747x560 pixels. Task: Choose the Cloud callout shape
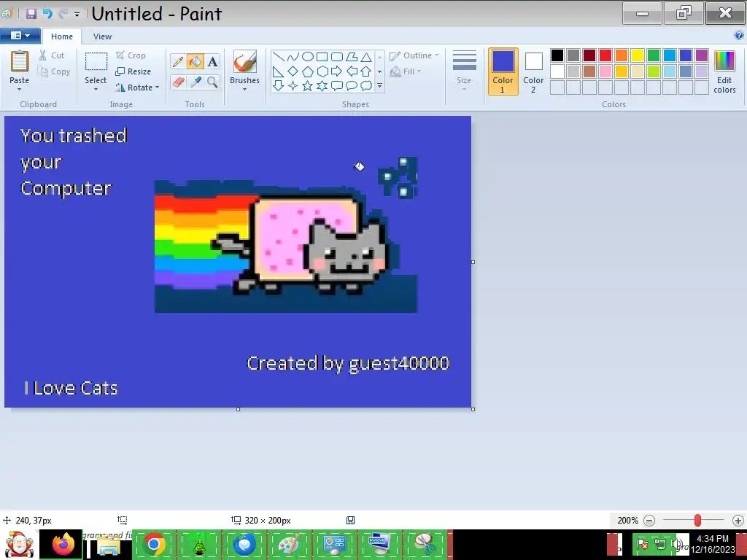(x=366, y=86)
